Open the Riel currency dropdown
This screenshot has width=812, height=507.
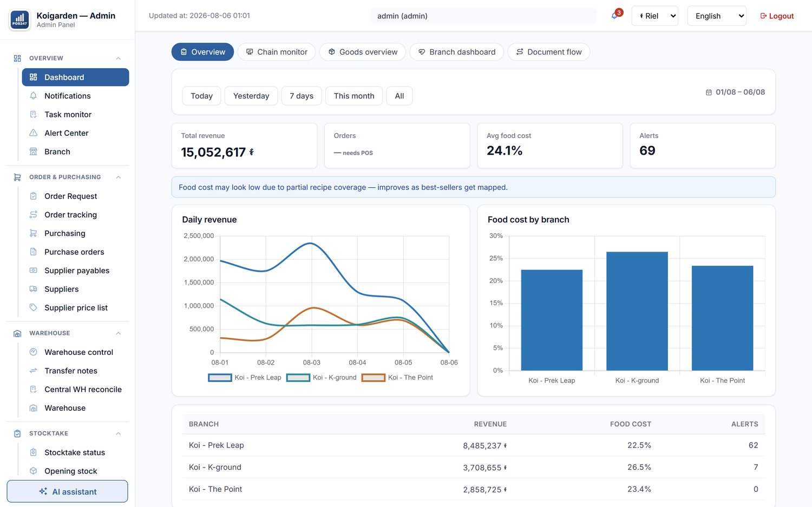point(655,16)
